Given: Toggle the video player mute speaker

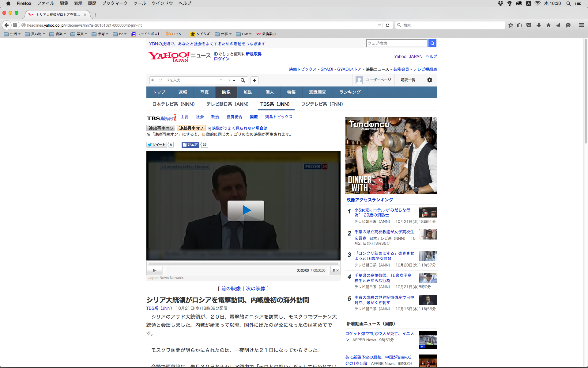Looking at the screenshot, I should coord(335,270).
